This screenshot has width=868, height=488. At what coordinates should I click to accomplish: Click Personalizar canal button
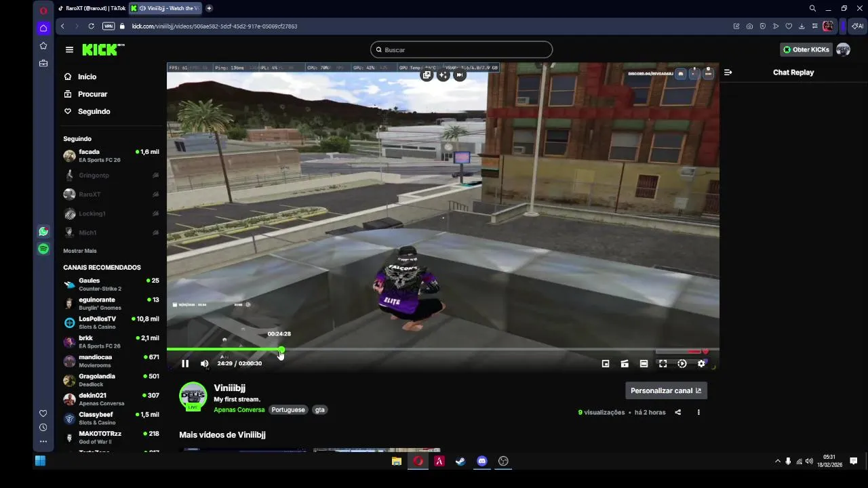[x=666, y=390]
